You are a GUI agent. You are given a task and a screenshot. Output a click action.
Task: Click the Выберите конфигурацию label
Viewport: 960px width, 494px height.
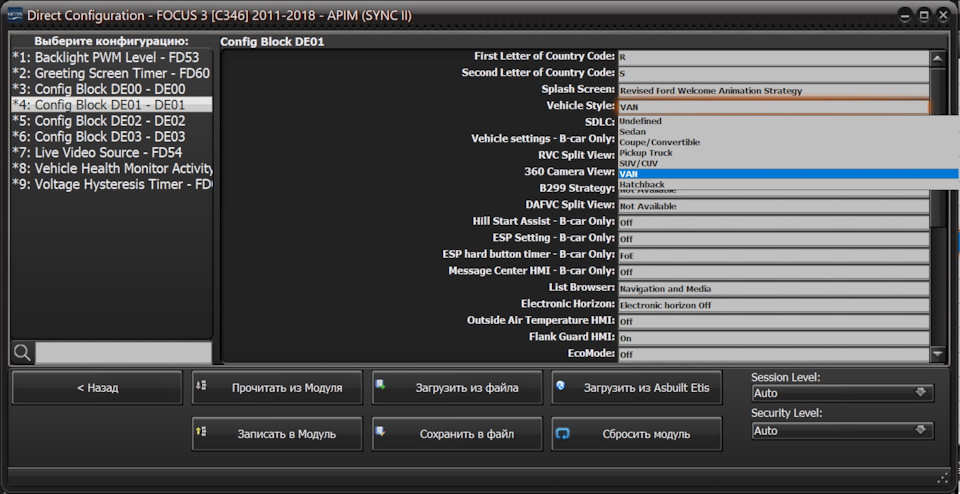click(111, 41)
